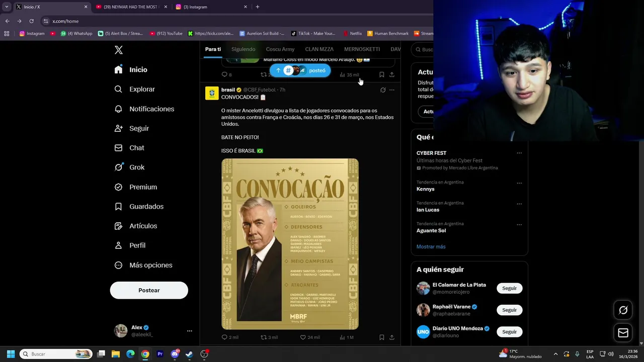
Task: Open Human Benchmark bookmark
Action: [388, 34]
